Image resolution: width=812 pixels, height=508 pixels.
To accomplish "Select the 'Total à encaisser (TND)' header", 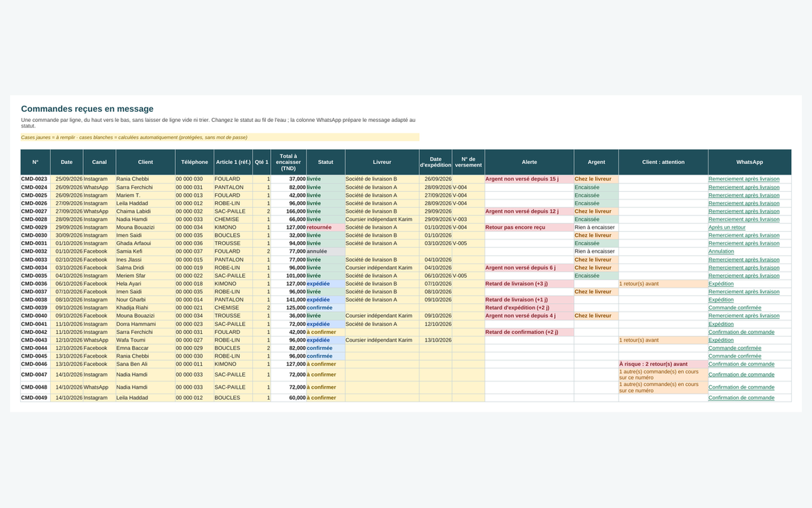I will tap(289, 162).
